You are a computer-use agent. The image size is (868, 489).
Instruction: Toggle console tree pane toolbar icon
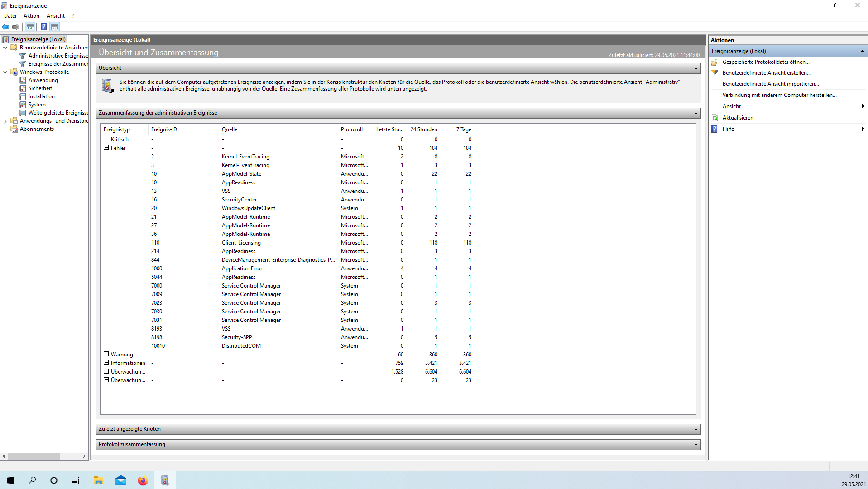(30, 27)
